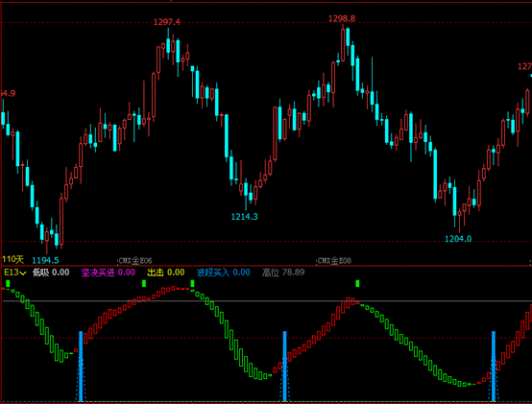Click the yellow 110天 period label
Viewport: 532px width, 404px height.
click(x=12, y=260)
